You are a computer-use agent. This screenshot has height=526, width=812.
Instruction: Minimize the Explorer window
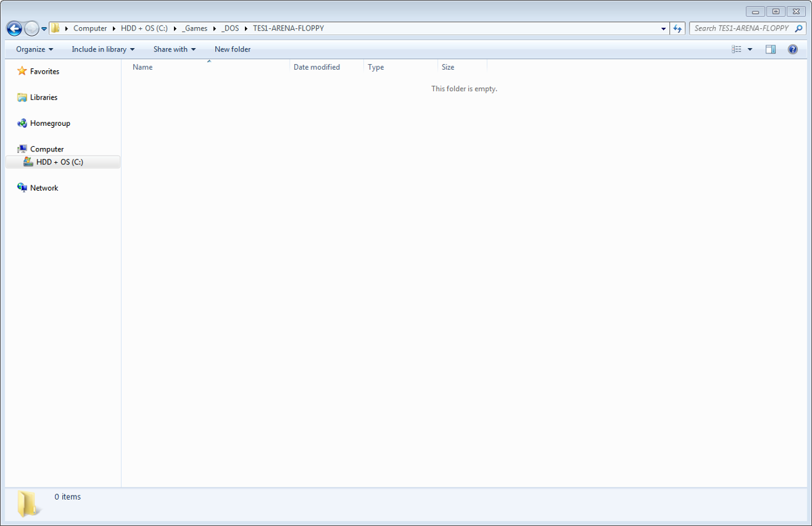(x=755, y=11)
